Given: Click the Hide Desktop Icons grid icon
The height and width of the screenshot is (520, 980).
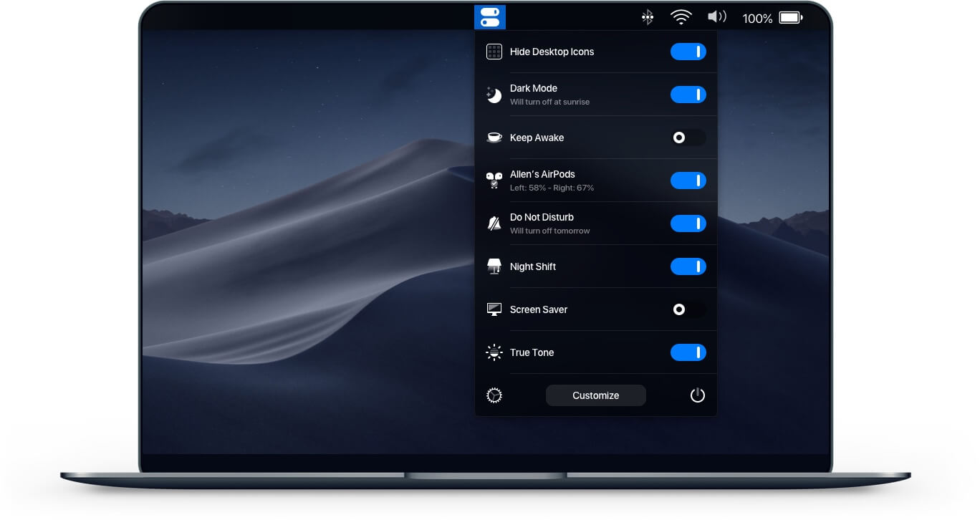Looking at the screenshot, I should click(494, 52).
